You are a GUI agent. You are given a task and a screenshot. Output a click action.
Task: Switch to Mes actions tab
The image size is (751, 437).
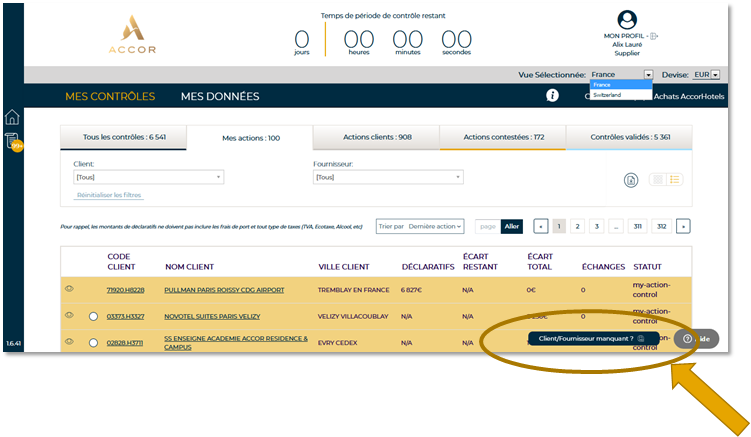250,138
